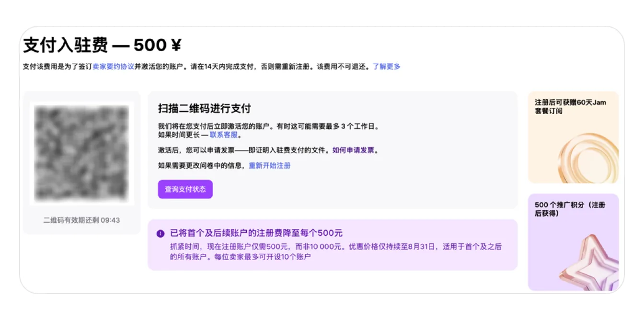Open the 如何申请发票 link
This screenshot has width=644, height=320.
(x=353, y=150)
